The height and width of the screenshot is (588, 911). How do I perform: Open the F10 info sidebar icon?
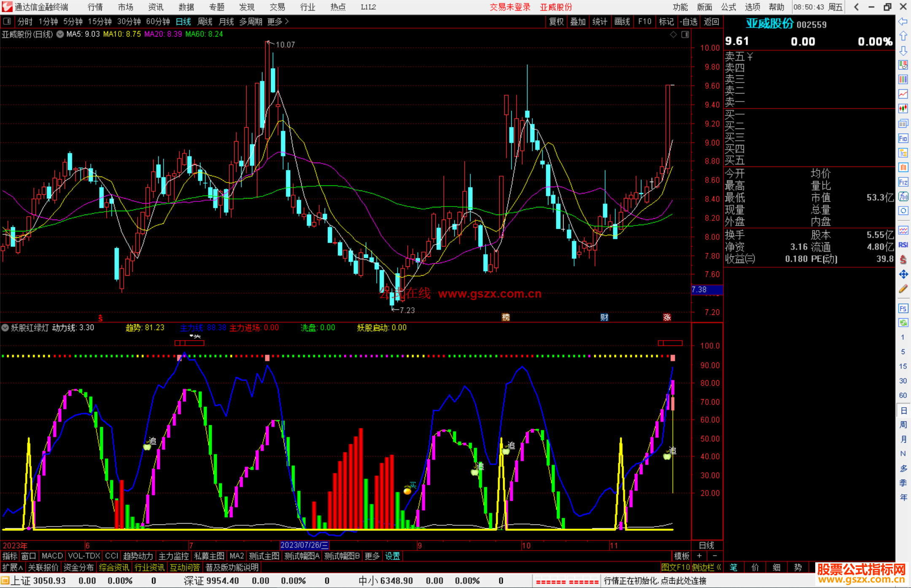pos(903,139)
